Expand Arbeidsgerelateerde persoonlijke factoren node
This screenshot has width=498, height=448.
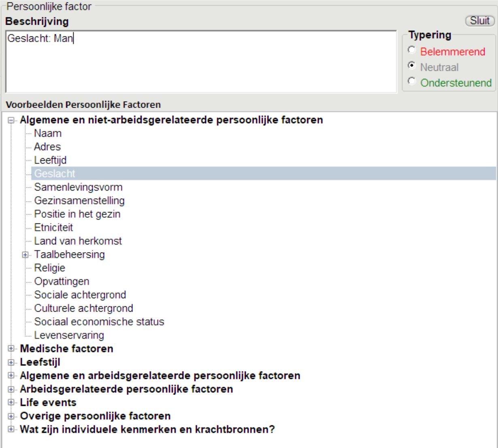click(x=11, y=389)
